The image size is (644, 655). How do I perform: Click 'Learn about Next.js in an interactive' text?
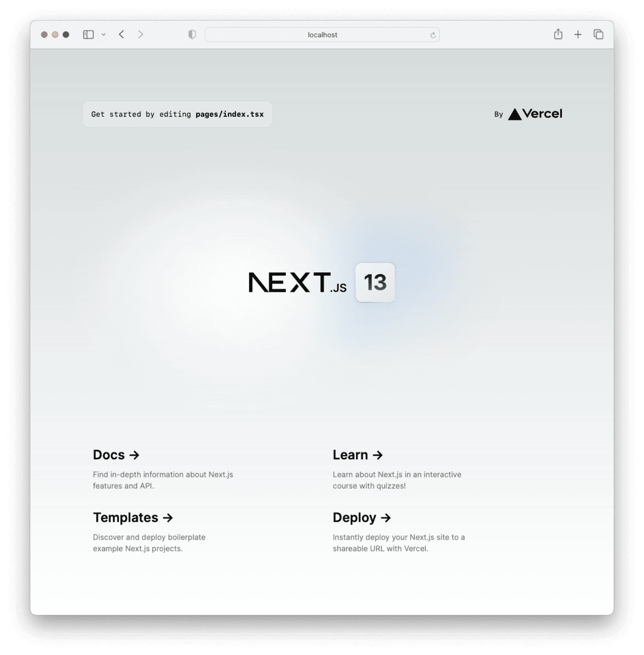(x=397, y=475)
